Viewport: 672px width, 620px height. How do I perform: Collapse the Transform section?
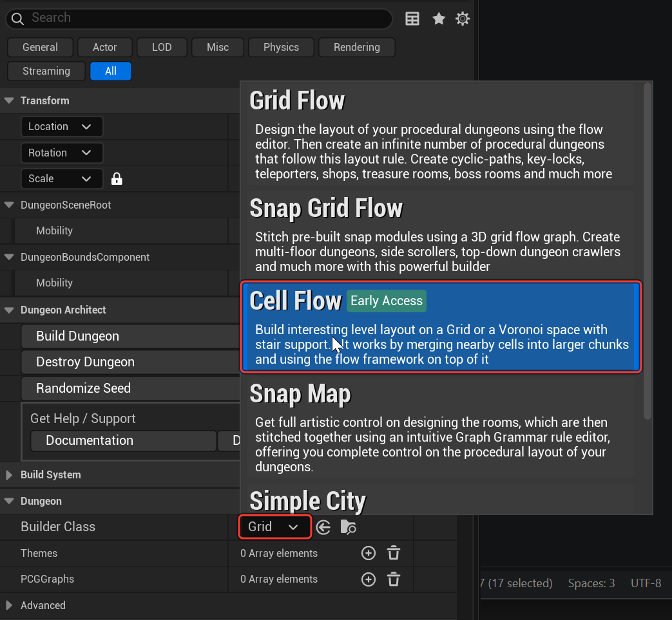[x=9, y=100]
